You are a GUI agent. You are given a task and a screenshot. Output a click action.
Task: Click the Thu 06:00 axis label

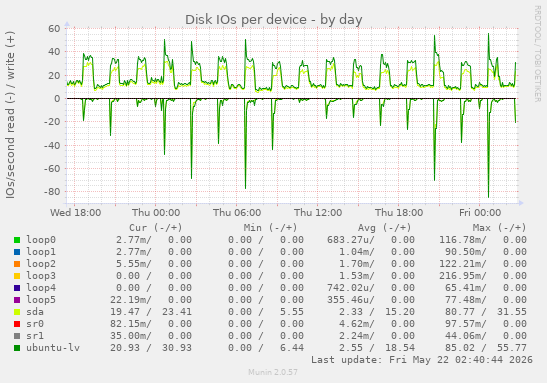(x=237, y=213)
